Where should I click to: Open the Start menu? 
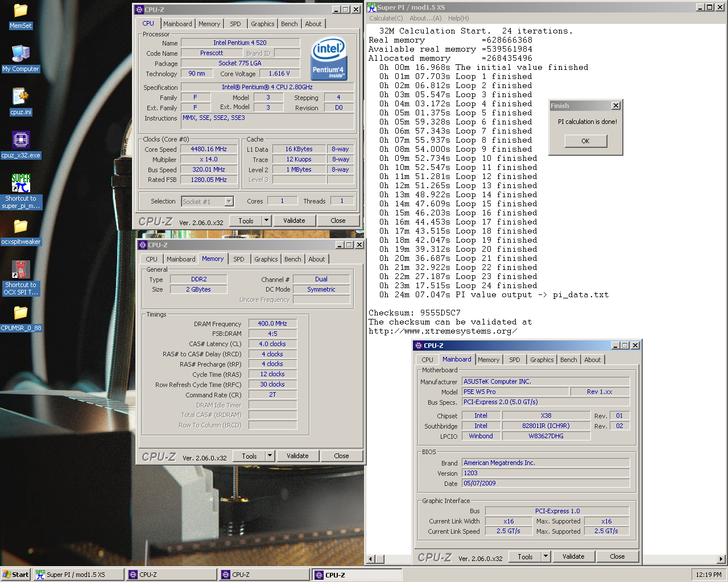[x=15, y=575]
